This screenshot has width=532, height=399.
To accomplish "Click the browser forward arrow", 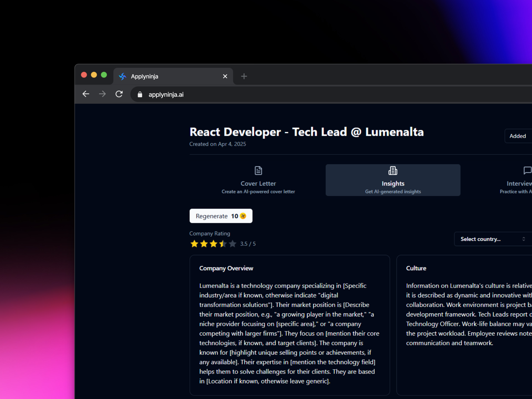I will 102,94.
